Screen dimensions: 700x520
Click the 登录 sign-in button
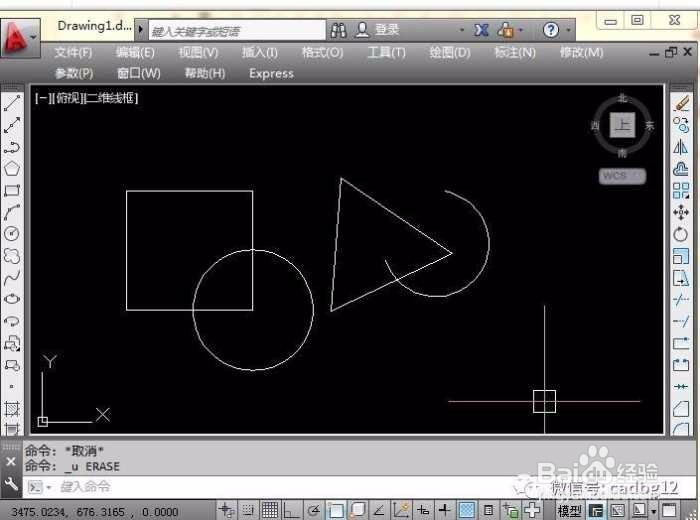pos(377,30)
